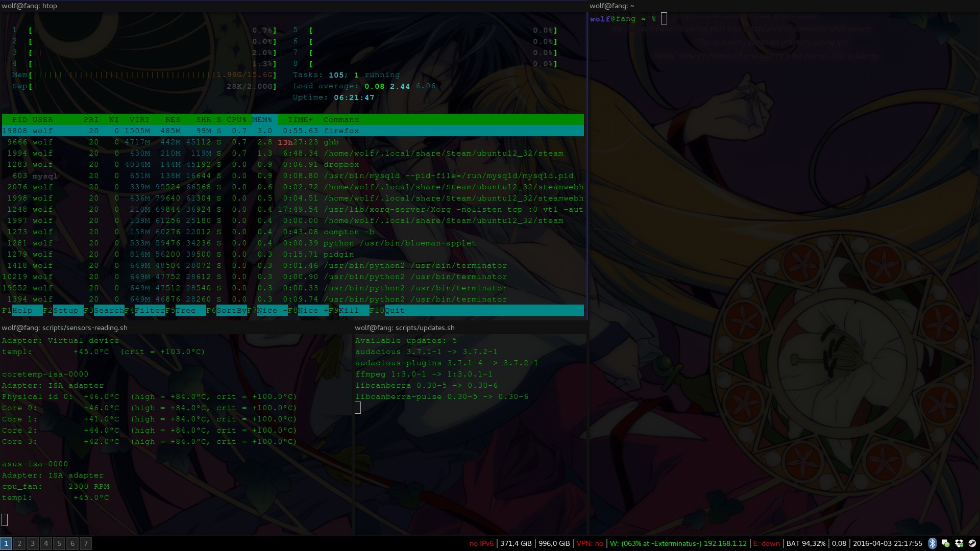Switch to workspace 6
Image resolution: width=980 pixels, height=551 pixels.
click(x=72, y=543)
